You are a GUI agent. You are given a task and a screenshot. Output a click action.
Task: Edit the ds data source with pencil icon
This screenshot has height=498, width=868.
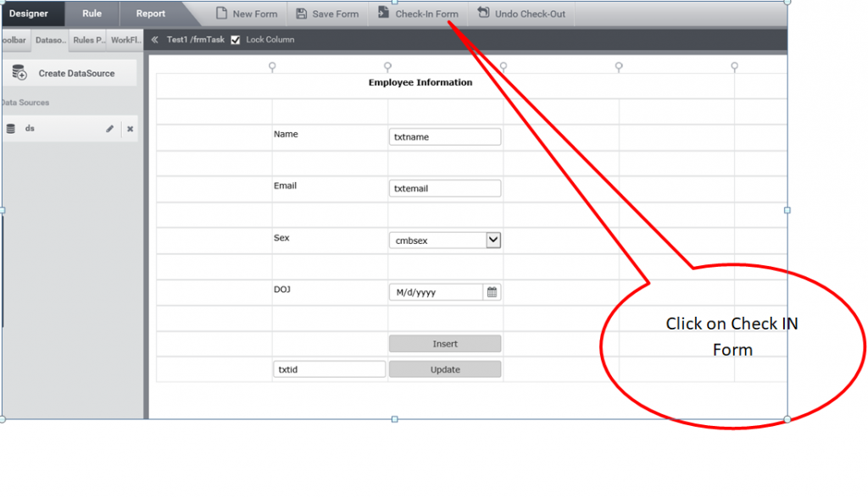click(x=109, y=129)
